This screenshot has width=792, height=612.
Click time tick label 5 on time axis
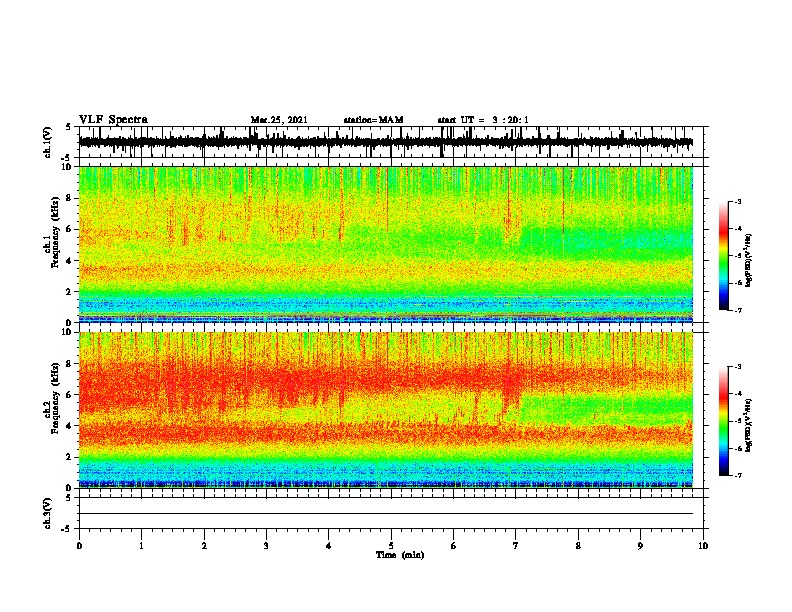pos(391,546)
